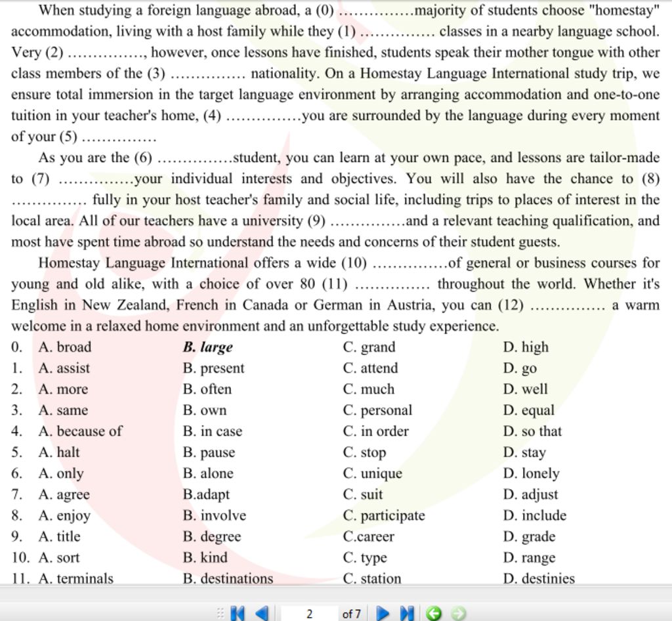Go to the previous page

click(x=261, y=614)
